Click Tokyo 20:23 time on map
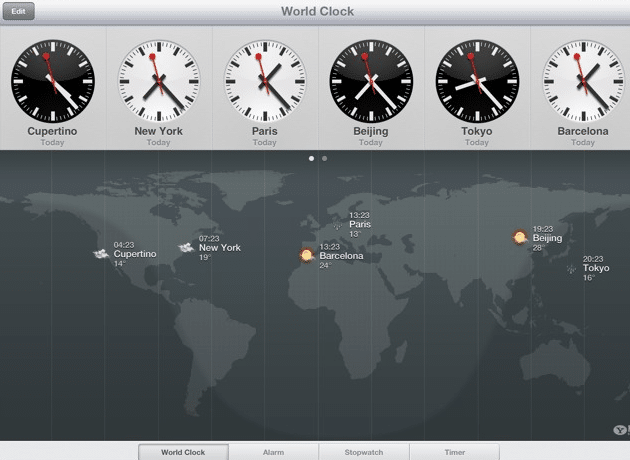 [593, 259]
